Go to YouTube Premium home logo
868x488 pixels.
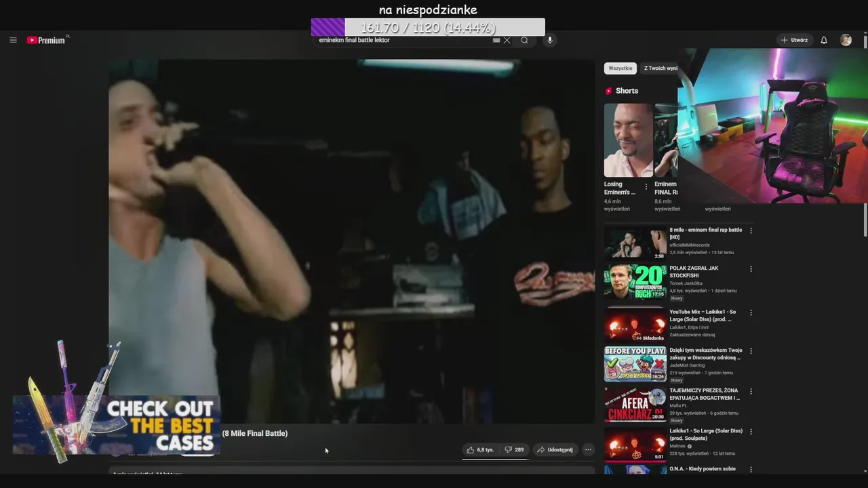(47, 40)
